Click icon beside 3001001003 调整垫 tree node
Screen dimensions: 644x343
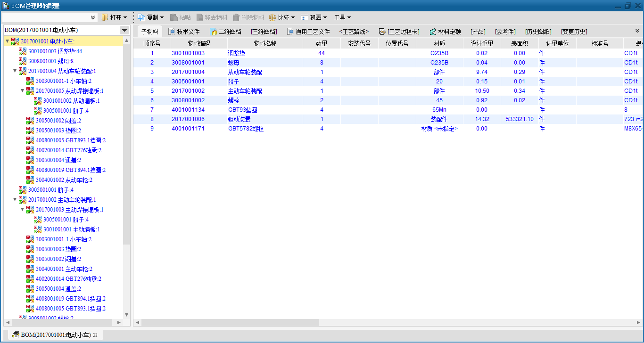(23, 51)
